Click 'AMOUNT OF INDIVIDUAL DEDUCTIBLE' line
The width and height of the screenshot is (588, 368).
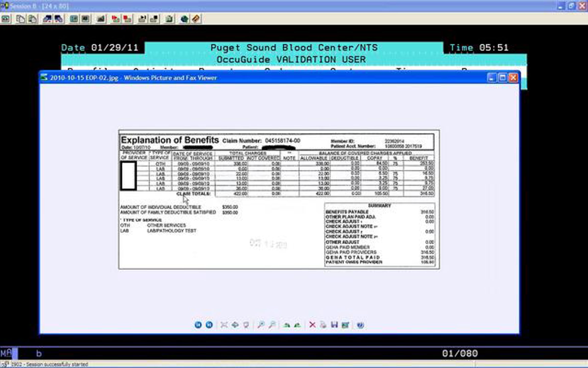(x=160, y=207)
